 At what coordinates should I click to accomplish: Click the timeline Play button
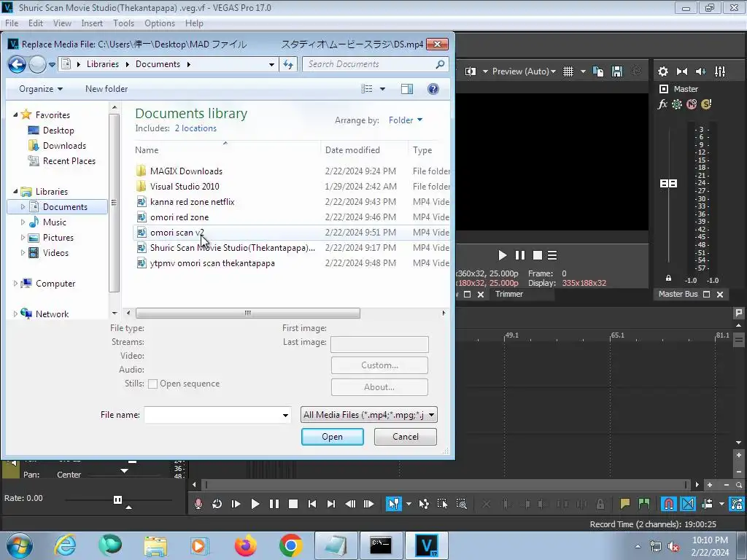(x=255, y=504)
